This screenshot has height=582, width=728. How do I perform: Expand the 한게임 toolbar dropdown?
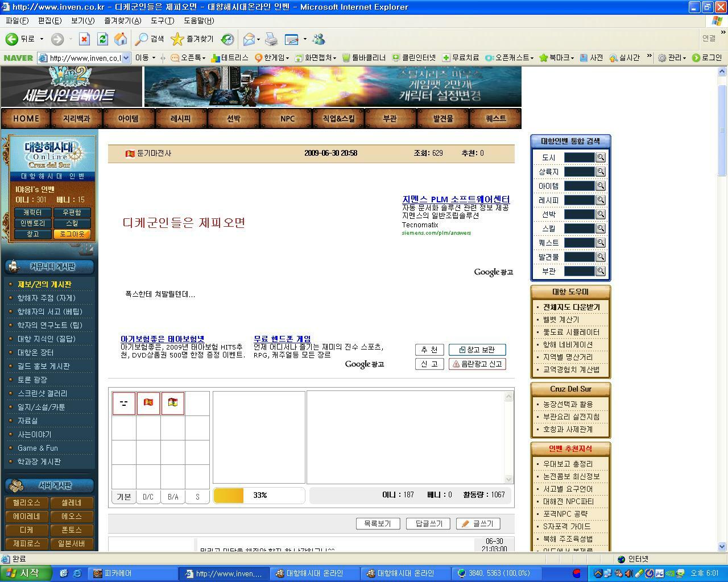(288, 58)
